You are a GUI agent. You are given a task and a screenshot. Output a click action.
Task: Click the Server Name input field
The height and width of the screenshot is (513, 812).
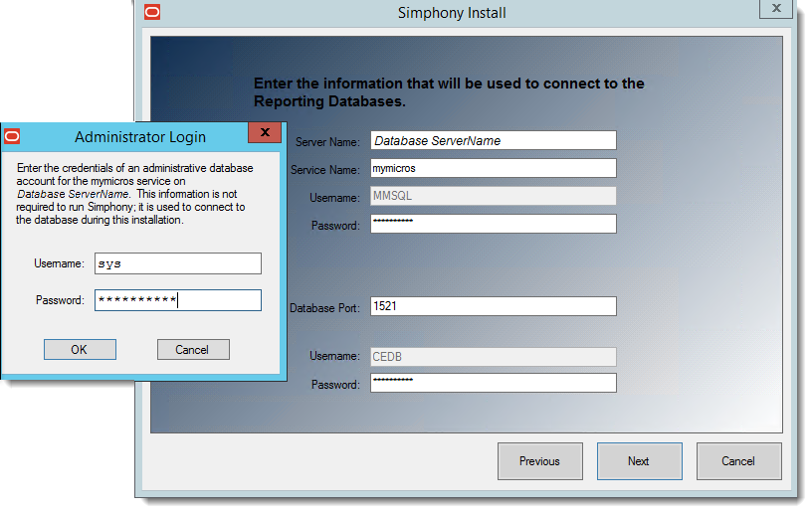point(494,140)
